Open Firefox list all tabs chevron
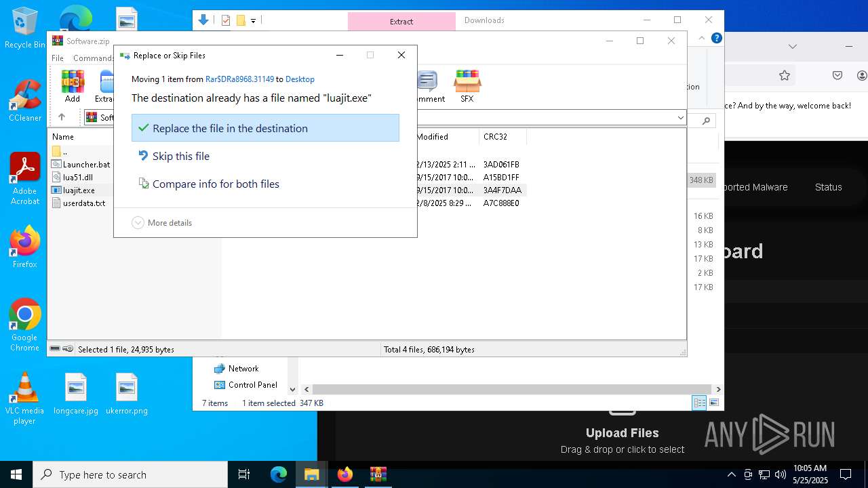The width and height of the screenshot is (868, 488). click(x=793, y=46)
